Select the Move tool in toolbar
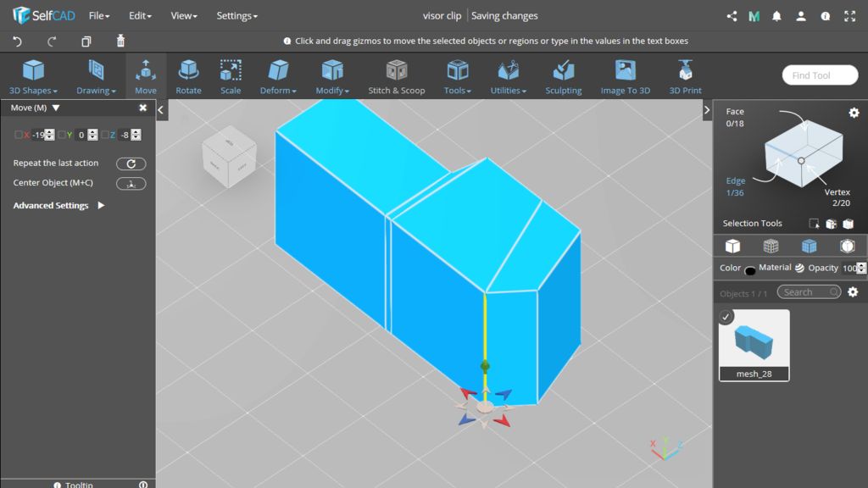 tap(146, 76)
